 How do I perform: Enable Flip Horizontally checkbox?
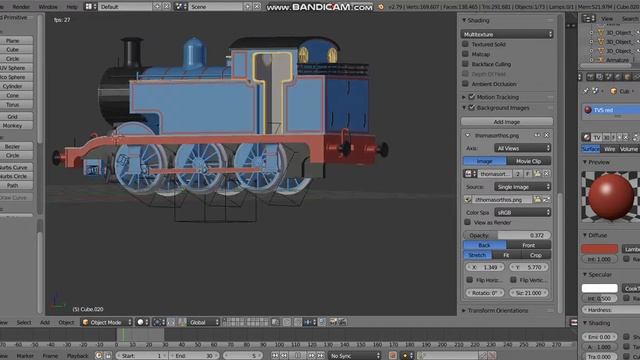pyautogui.click(x=470, y=280)
